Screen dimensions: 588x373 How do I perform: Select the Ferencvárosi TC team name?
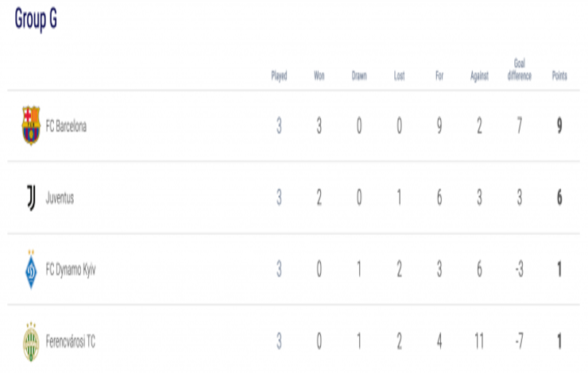[x=72, y=342]
